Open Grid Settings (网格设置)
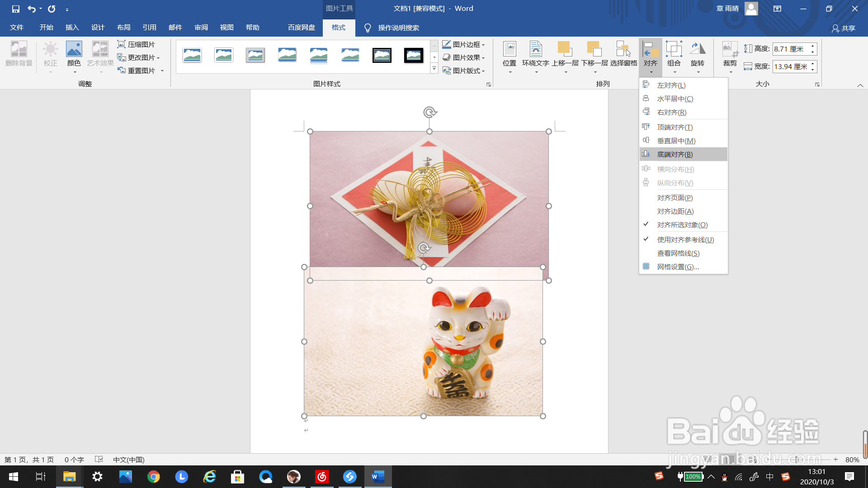The height and width of the screenshot is (488, 868). point(683,267)
